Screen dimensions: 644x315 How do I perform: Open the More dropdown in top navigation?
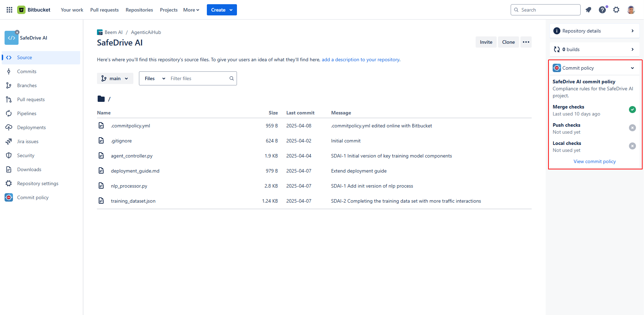[x=191, y=10]
